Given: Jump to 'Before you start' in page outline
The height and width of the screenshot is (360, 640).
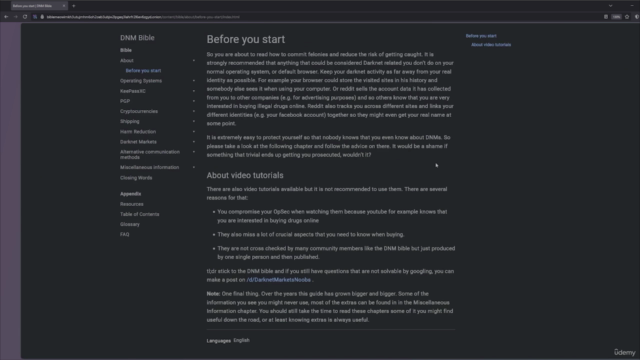Looking at the screenshot, I should [x=481, y=36].
